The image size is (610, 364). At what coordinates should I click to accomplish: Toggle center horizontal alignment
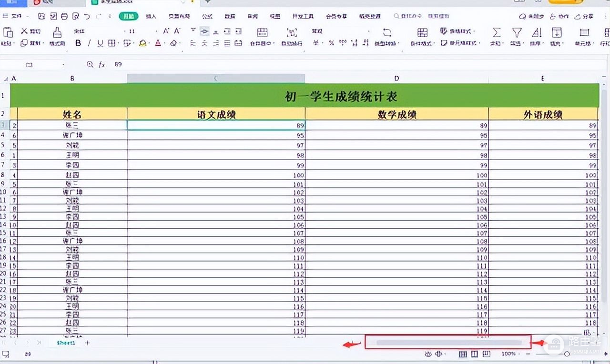tap(204, 43)
